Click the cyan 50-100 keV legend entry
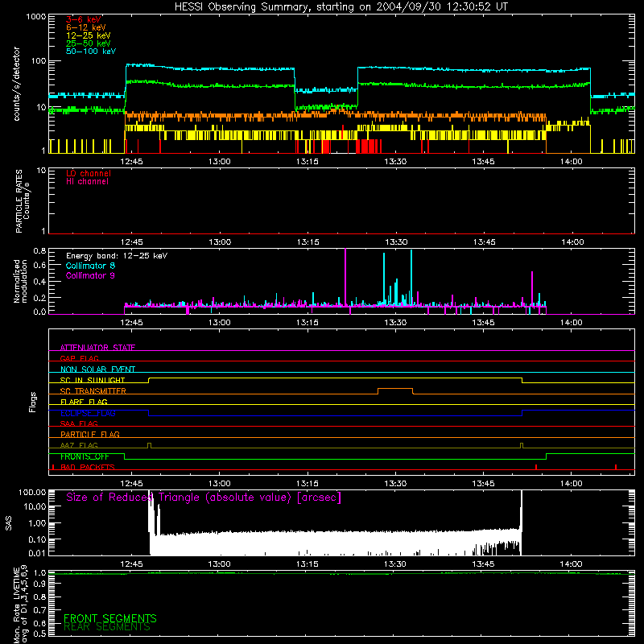 pos(90,52)
